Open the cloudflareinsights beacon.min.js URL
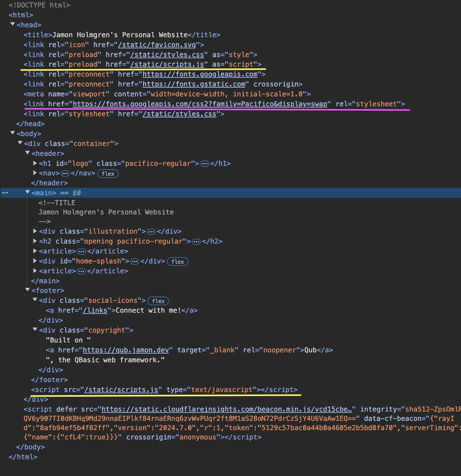 tap(226, 409)
